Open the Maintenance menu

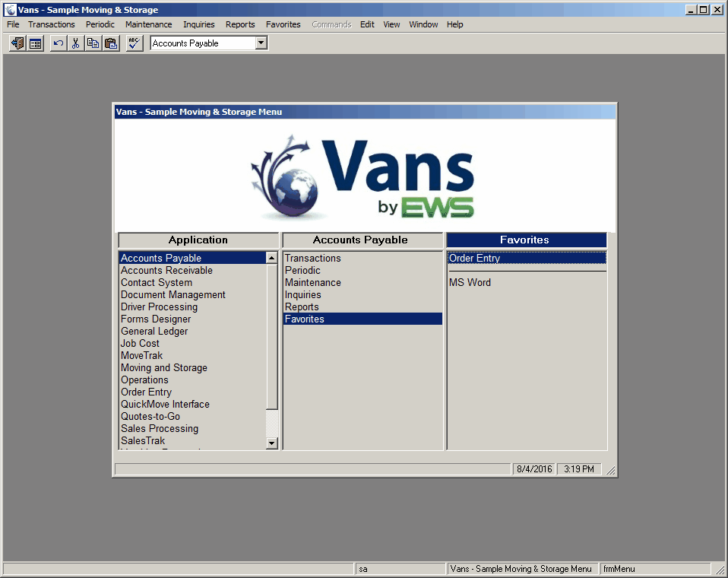point(149,24)
